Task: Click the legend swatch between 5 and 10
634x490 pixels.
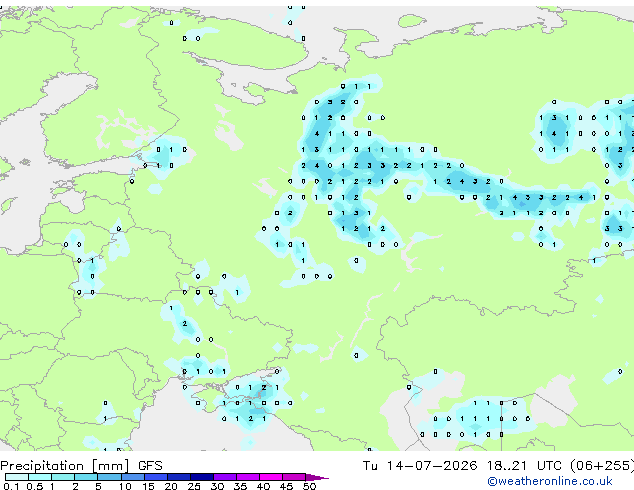Action: coord(109,477)
